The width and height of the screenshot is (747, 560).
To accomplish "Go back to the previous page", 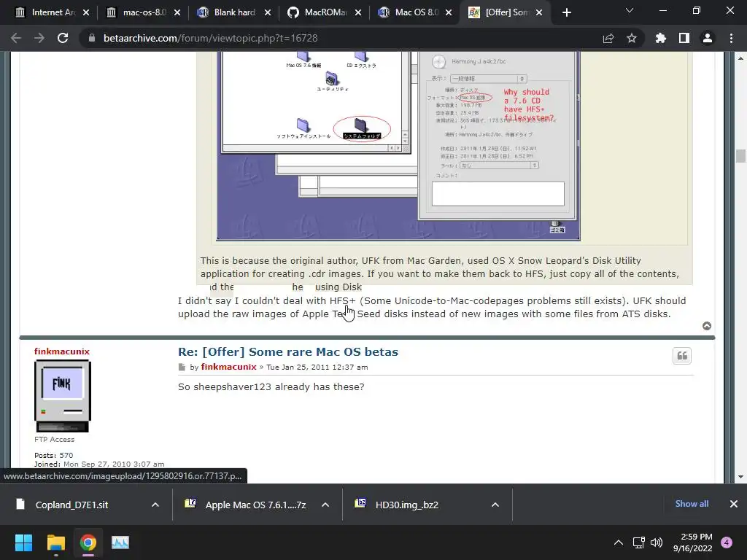I will click(x=16, y=38).
